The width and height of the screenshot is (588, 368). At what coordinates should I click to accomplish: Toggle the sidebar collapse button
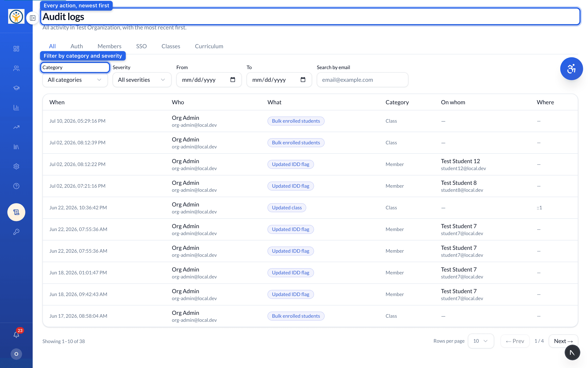(x=33, y=18)
